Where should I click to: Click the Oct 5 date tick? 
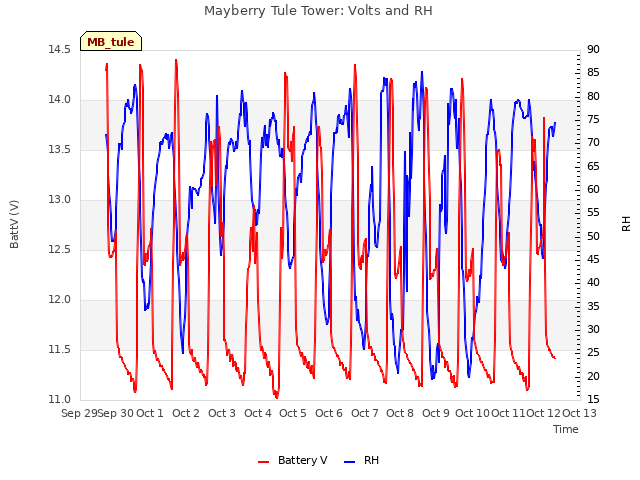(x=293, y=413)
